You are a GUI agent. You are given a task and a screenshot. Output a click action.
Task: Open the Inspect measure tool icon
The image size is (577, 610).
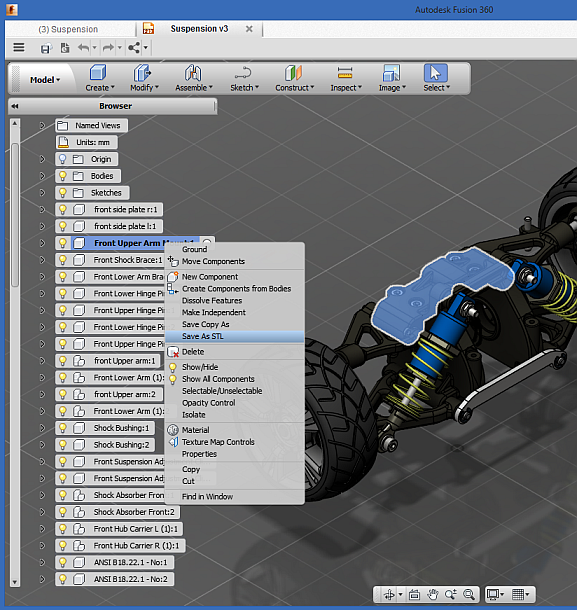(345, 73)
